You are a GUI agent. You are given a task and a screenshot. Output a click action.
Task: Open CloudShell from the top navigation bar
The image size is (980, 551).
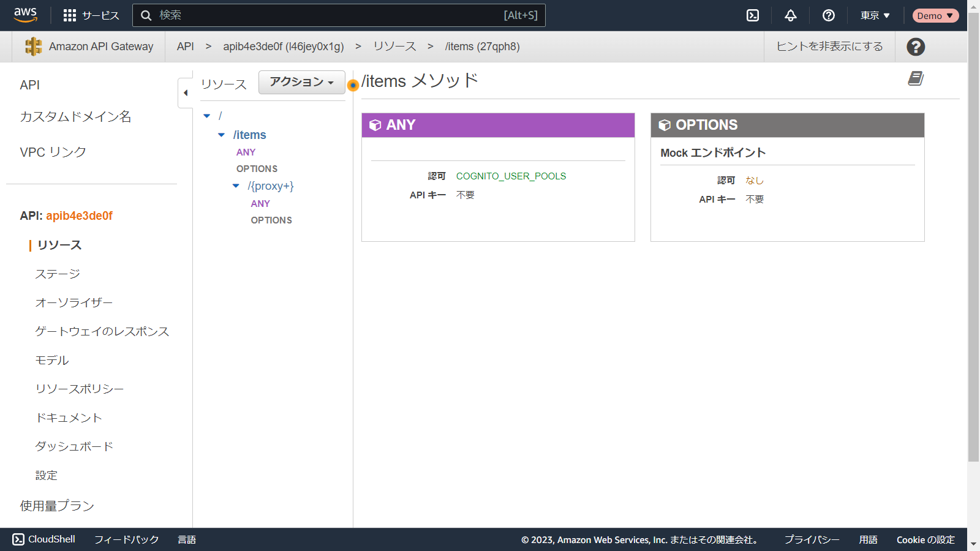click(753, 15)
